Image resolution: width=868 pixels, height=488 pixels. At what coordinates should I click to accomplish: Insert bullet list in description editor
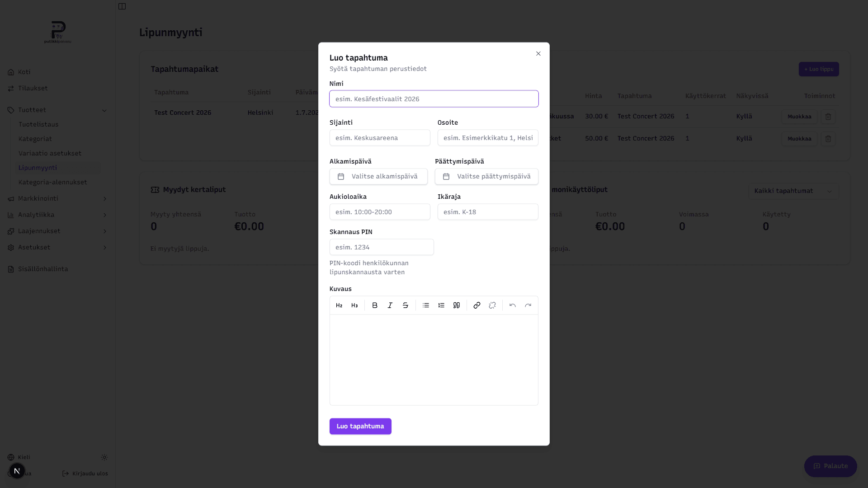pos(426,305)
